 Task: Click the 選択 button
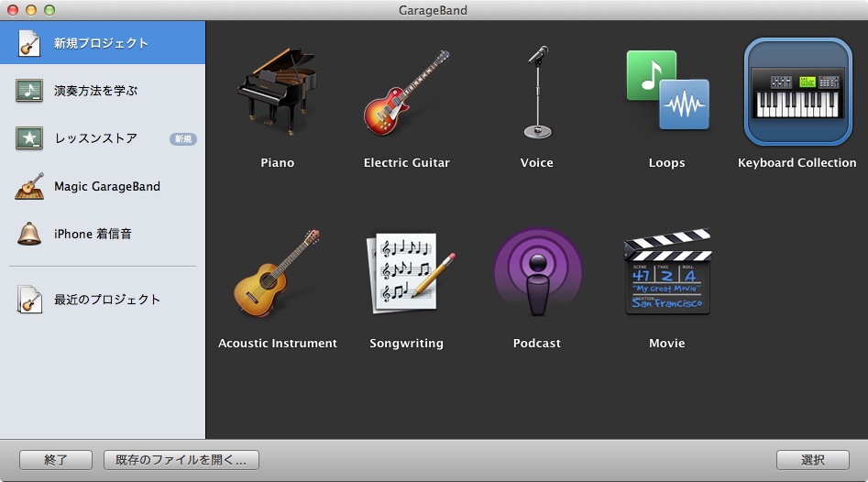pos(813,460)
